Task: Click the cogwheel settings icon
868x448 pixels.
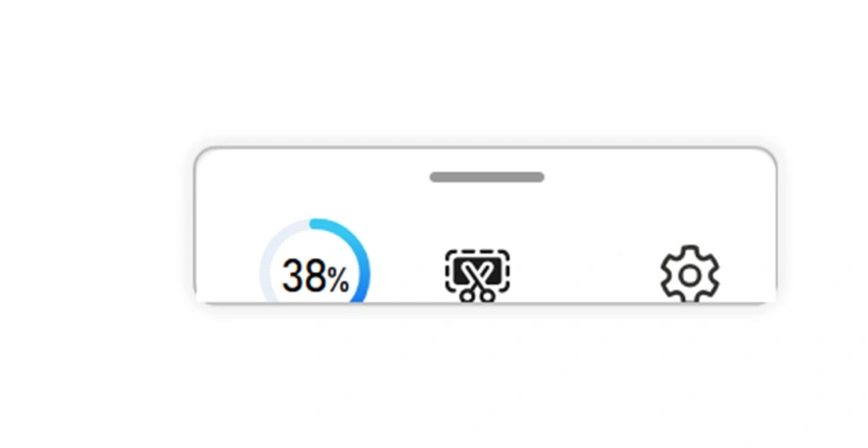Action: point(690,274)
